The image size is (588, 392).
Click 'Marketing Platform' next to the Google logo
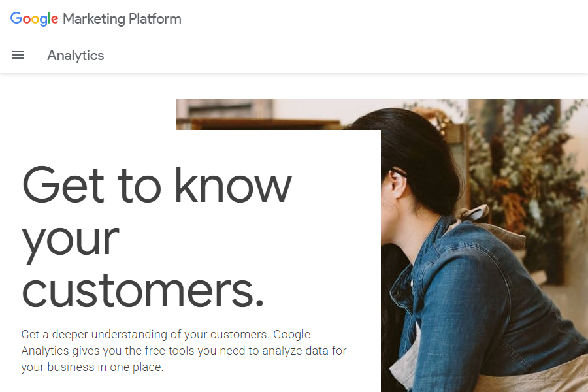121,18
